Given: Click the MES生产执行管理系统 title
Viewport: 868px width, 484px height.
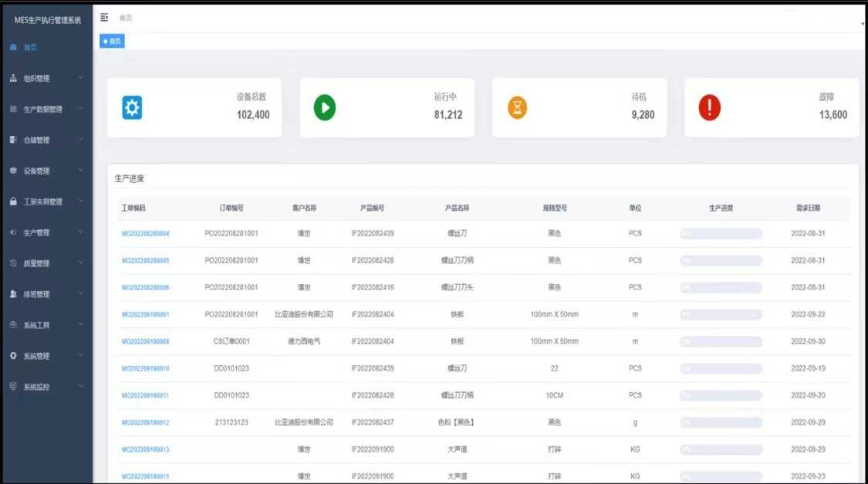Looking at the screenshot, I should point(48,20).
